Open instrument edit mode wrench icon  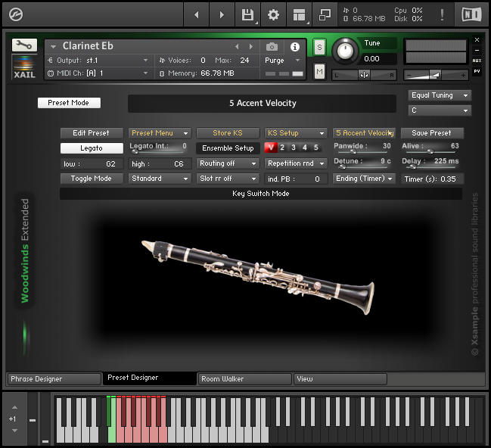pos(24,45)
